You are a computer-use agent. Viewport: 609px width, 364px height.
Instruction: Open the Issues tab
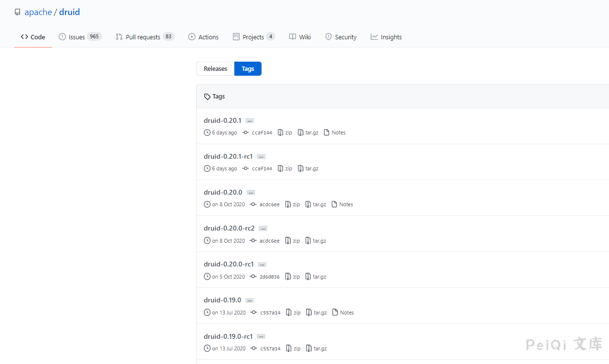click(77, 37)
